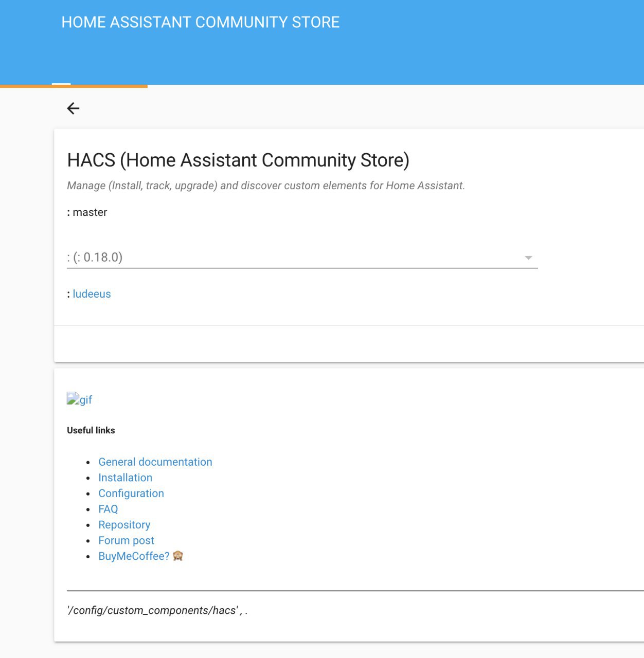Image resolution: width=644 pixels, height=658 pixels.
Task: Open the version 0.18.0 dropdown
Action: tap(302, 257)
